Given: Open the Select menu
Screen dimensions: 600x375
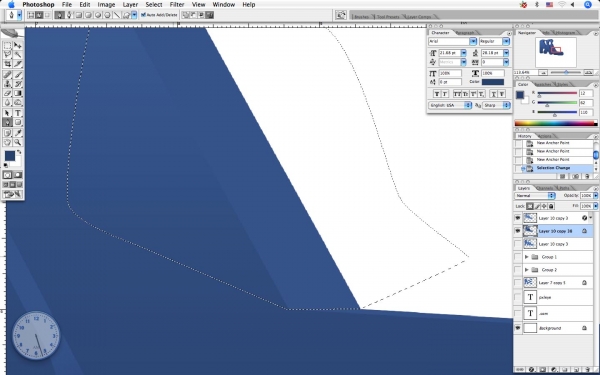Looking at the screenshot, I should [x=154, y=5].
